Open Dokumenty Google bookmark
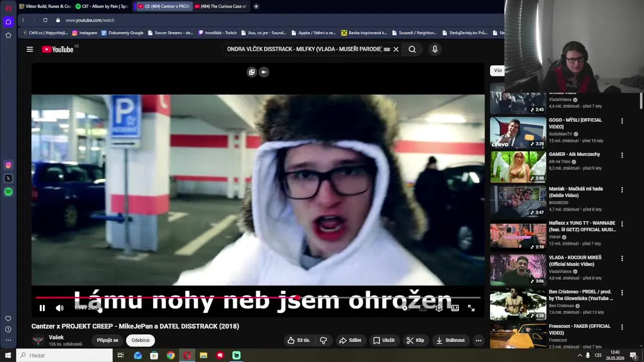This screenshot has height=362, width=644. 122,33
